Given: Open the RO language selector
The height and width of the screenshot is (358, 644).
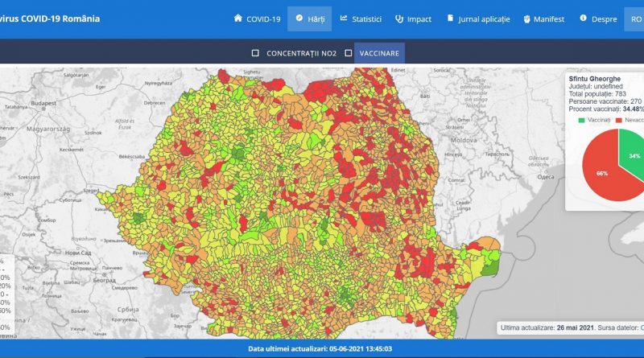Looking at the screenshot, I should [x=634, y=19].
